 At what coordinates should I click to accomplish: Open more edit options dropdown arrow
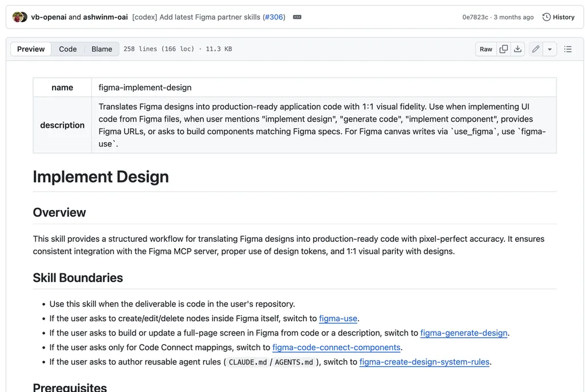tap(550, 49)
